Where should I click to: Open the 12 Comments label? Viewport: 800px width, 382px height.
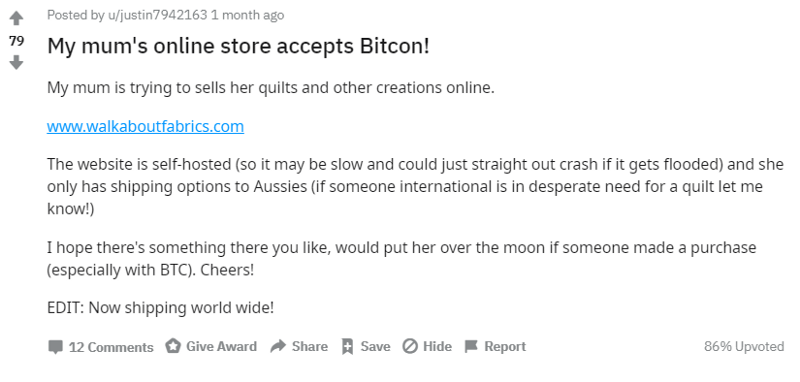click(x=111, y=347)
